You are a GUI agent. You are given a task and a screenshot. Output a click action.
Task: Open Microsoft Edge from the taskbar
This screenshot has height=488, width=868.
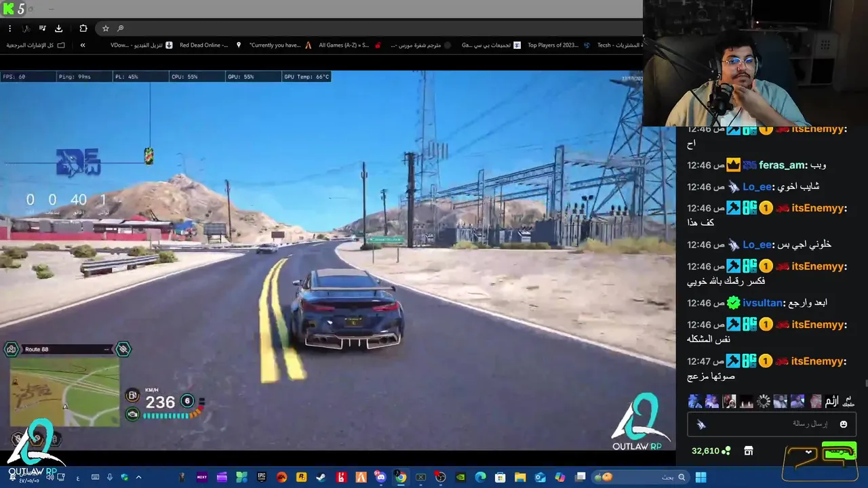pyautogui.click(x=480, y=477)
